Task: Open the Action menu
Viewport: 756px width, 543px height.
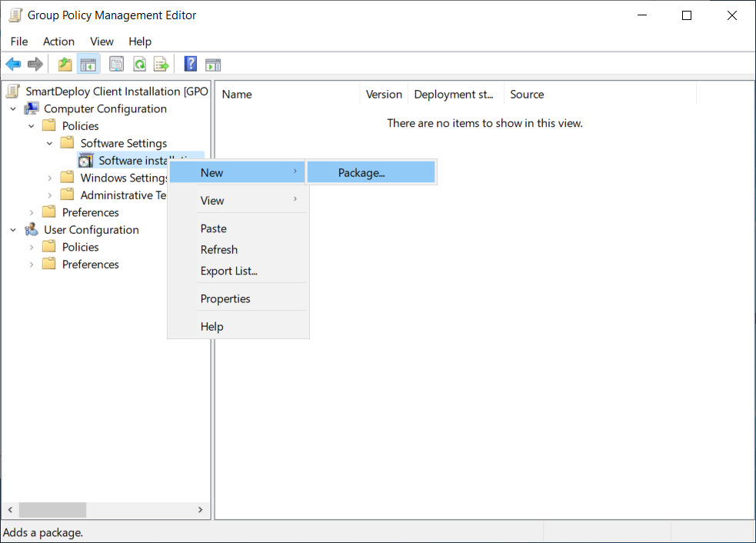Action: 58,42
